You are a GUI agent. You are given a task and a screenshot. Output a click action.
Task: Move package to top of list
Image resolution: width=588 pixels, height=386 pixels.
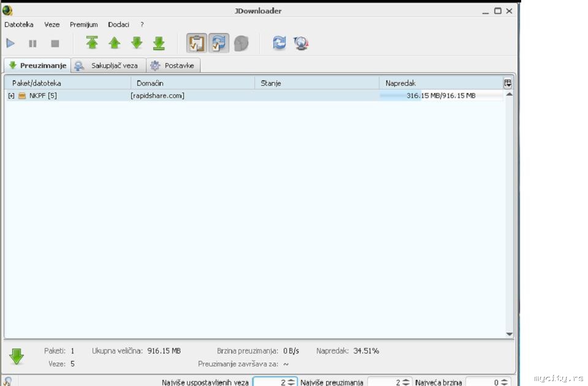tap(92, 43)
